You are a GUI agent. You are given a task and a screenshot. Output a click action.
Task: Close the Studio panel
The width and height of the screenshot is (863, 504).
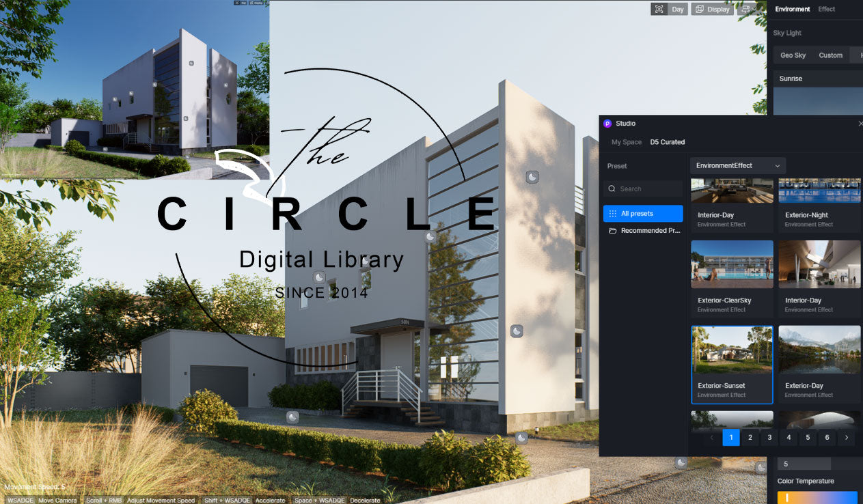860,124
